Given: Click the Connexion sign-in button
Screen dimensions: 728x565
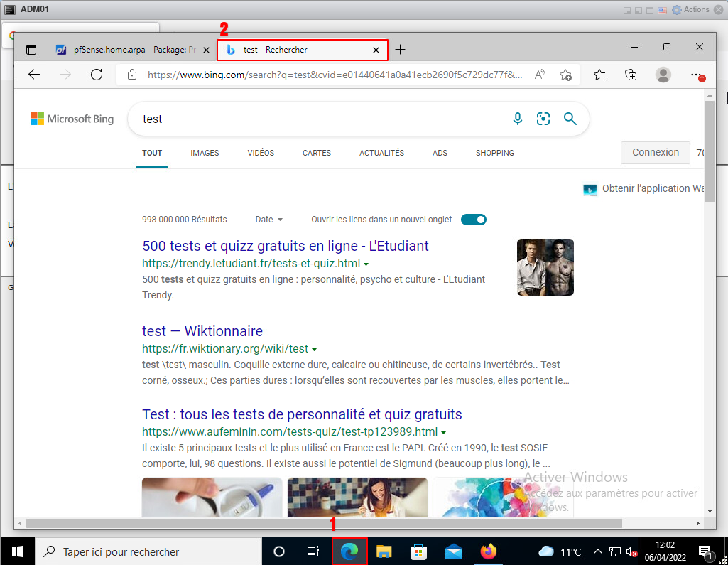Looking at the screenshot, I should point(655,152).
